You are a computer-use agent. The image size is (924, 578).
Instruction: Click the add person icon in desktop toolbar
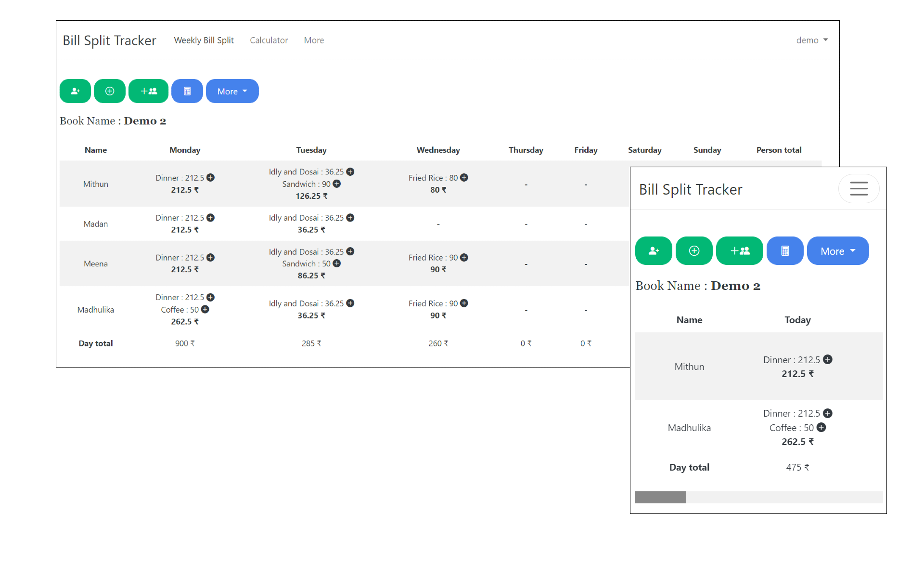(x=75, y=91)
